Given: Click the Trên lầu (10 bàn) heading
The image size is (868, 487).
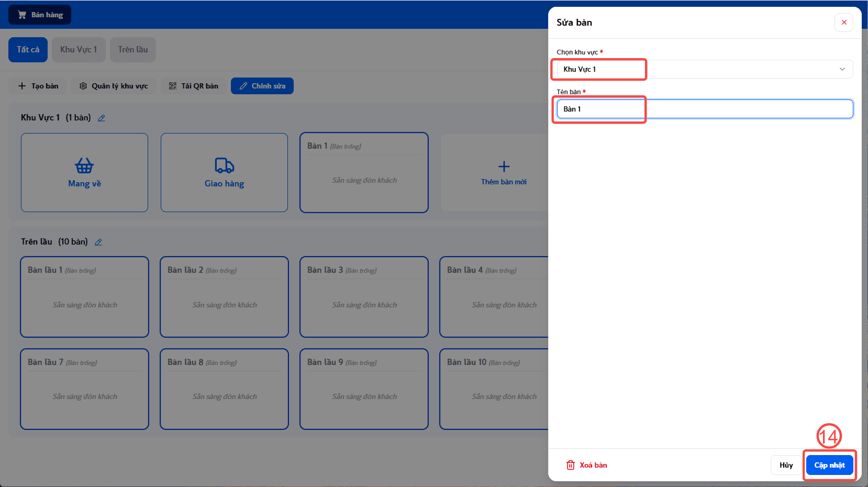Looking at the screenshot, I should coord(54,242).
